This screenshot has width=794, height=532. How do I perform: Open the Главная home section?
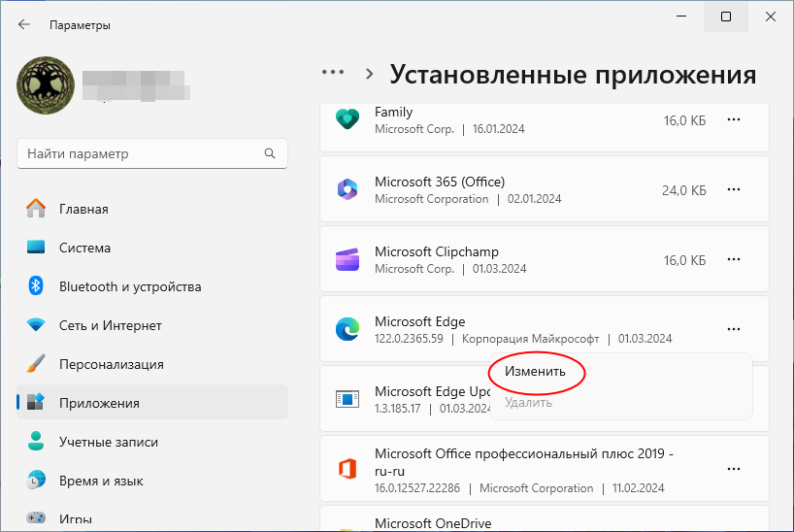152,209
